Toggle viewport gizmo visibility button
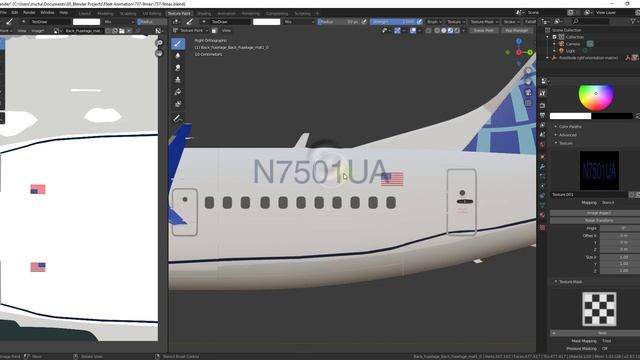The image size is (640, 360). pyautogui.click(x=397, y=31)
